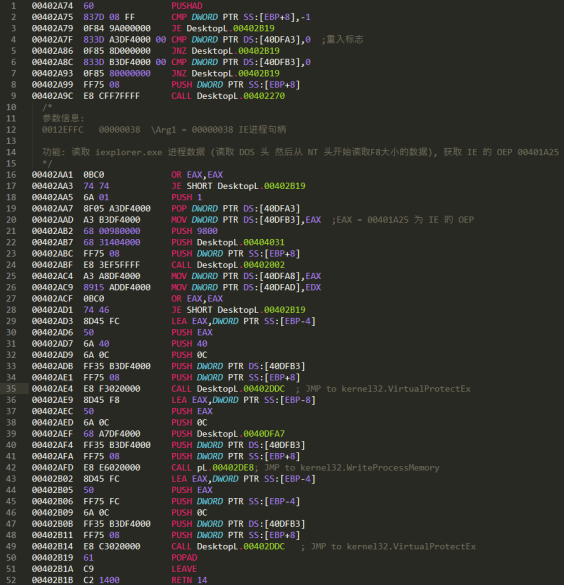
Task: Click VirtualProtectEx comment on line 49
Action: 389,546
